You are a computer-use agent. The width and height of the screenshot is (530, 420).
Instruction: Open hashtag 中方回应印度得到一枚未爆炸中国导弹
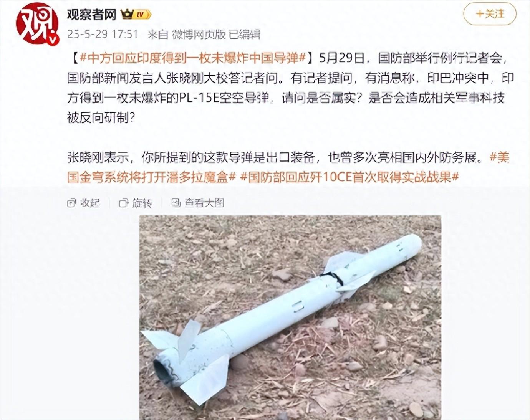pos(193,58)
